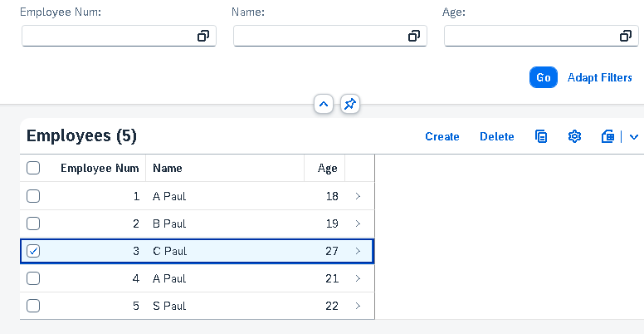
Task: Click the Age column header
Action: (327, 168)
